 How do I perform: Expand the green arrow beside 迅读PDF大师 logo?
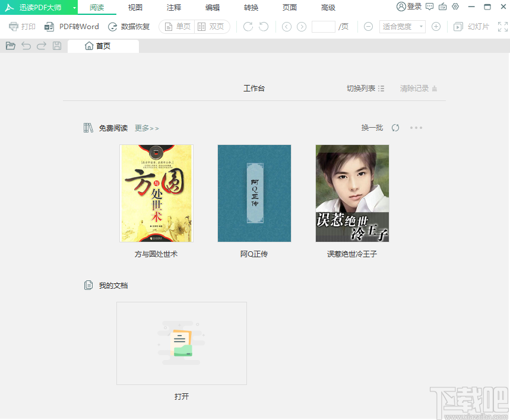(x=74, y=7)
